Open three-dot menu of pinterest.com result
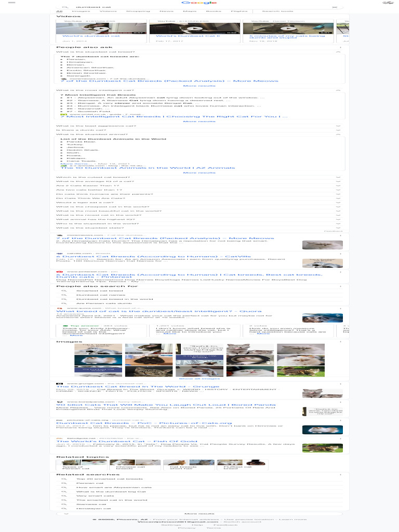This screenshot has width=399, height=532. click(341, 272)
